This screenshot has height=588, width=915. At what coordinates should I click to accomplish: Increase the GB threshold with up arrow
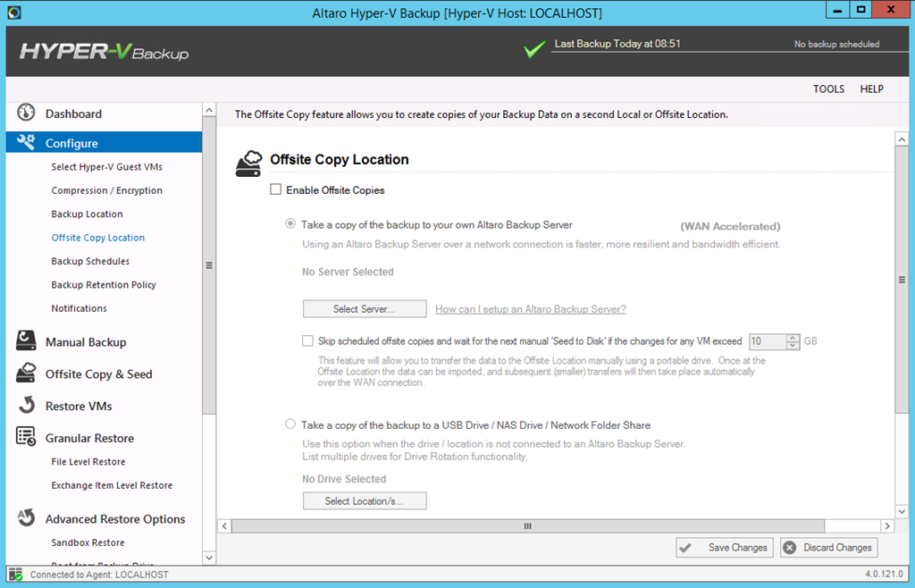click(793, 337)
